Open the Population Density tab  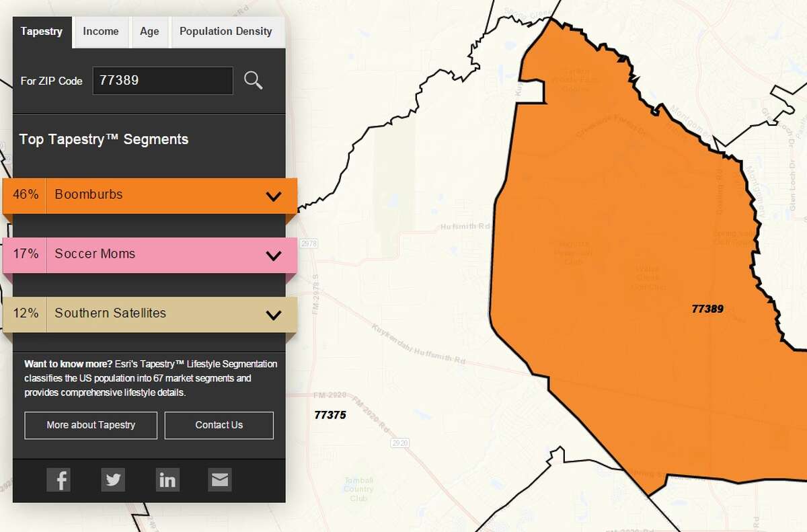click(226, 32)
